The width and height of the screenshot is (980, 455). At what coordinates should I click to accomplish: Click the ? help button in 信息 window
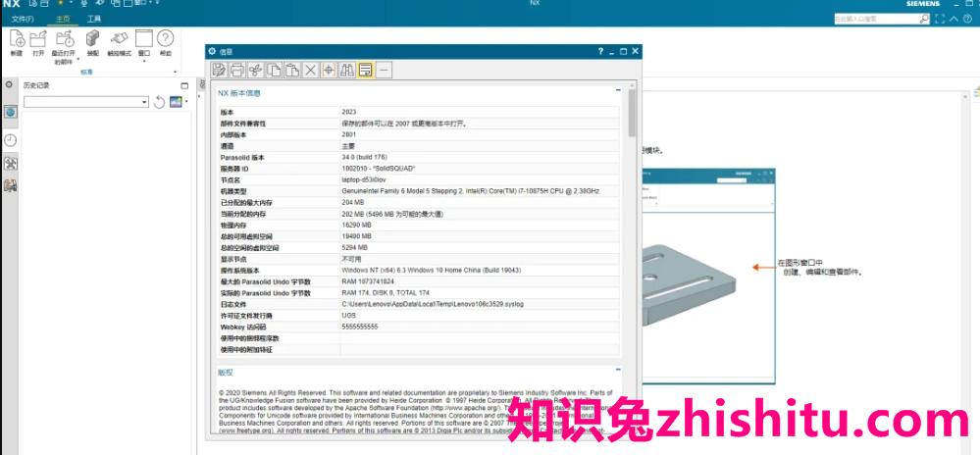600,51
